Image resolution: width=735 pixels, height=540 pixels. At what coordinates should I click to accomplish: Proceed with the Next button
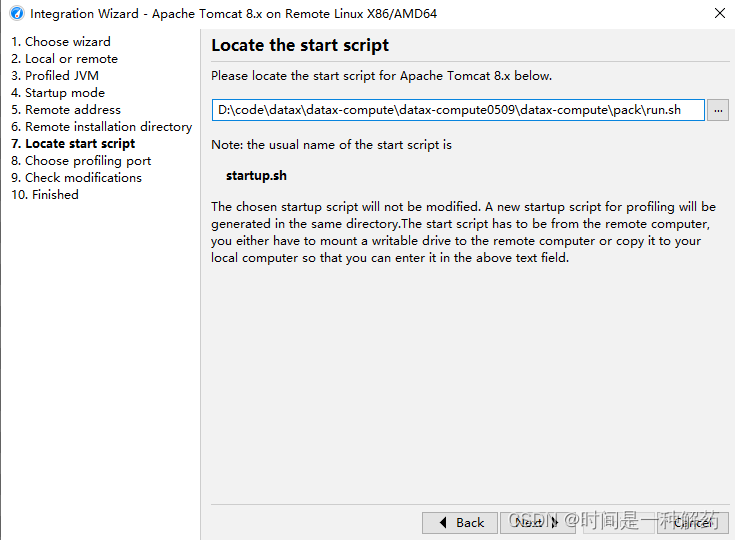coord(538,522)
